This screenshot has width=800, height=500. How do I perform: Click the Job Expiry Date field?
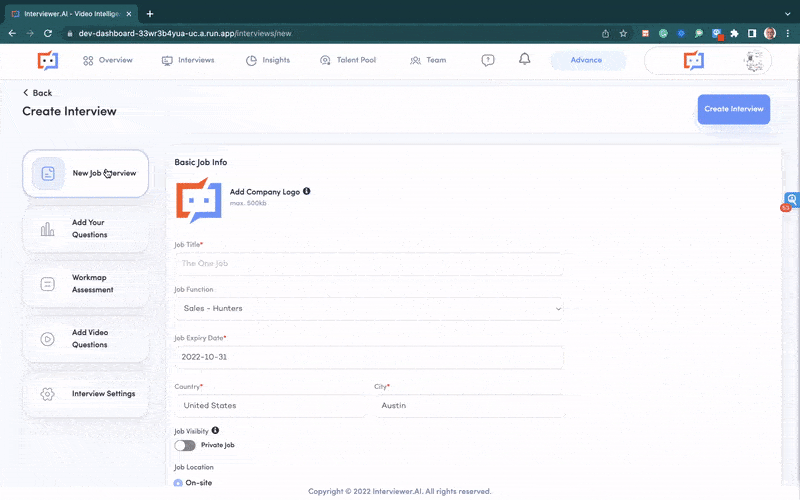(x=369, y=357)
